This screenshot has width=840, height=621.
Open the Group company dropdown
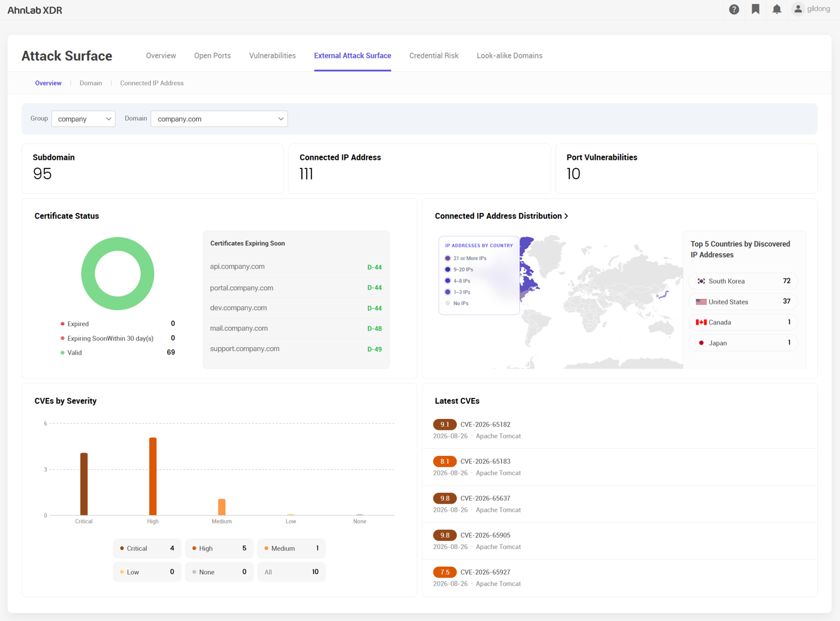click(83, 119)
